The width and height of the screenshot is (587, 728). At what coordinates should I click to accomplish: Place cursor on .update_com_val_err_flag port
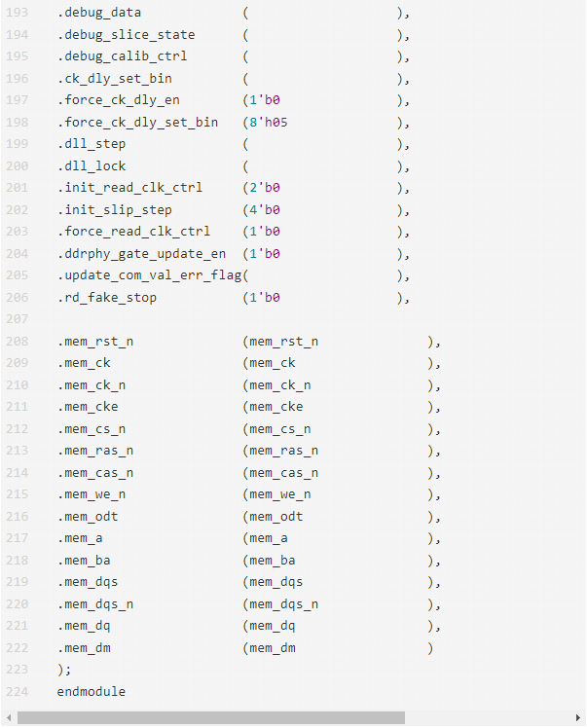pos(150,275)
